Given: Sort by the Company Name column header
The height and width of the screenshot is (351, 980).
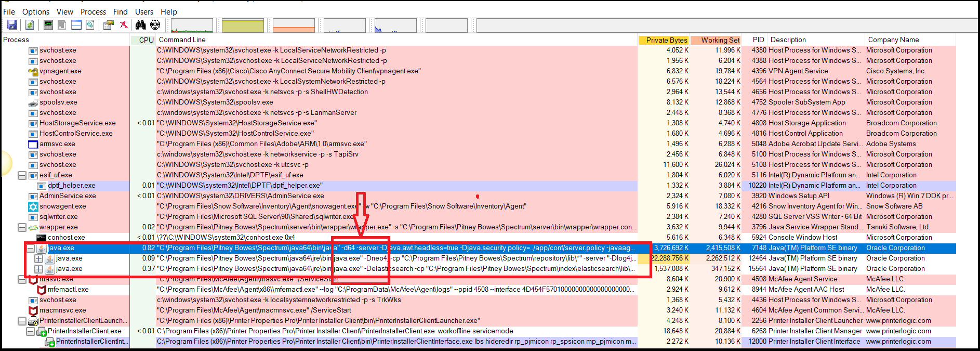Looking at the screenshot, I should click(x=910, y=40).
